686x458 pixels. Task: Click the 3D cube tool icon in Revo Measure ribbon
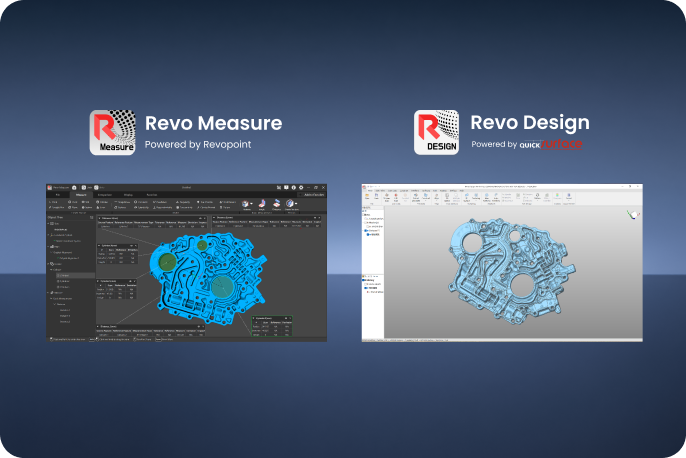(245, 203)
